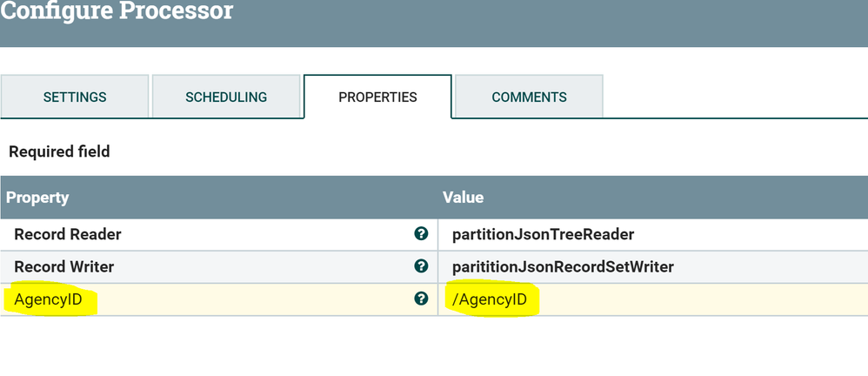Click the Configure Processor title text
Viewport: 868px width, 376px height.
(x=117, y=12)
